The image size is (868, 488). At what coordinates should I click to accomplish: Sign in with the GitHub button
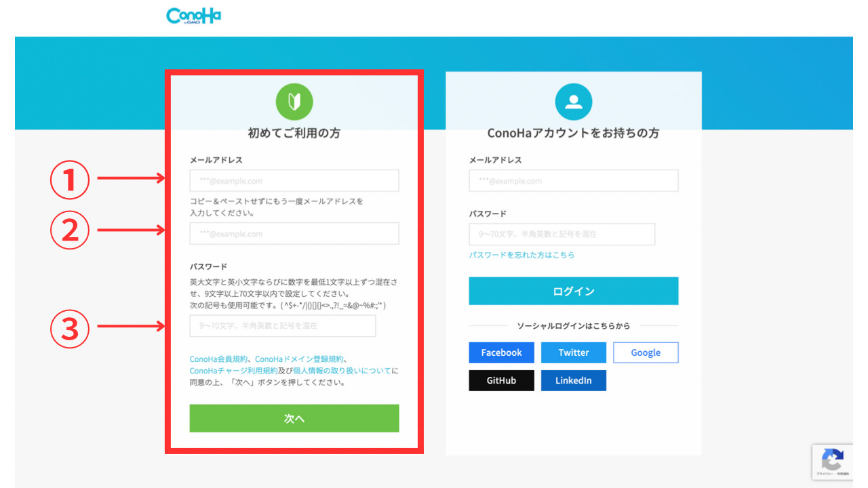tap(502, 380)
